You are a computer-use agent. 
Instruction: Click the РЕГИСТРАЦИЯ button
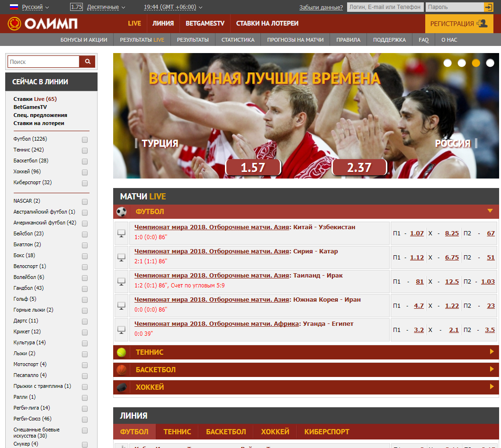pos(459,24)
